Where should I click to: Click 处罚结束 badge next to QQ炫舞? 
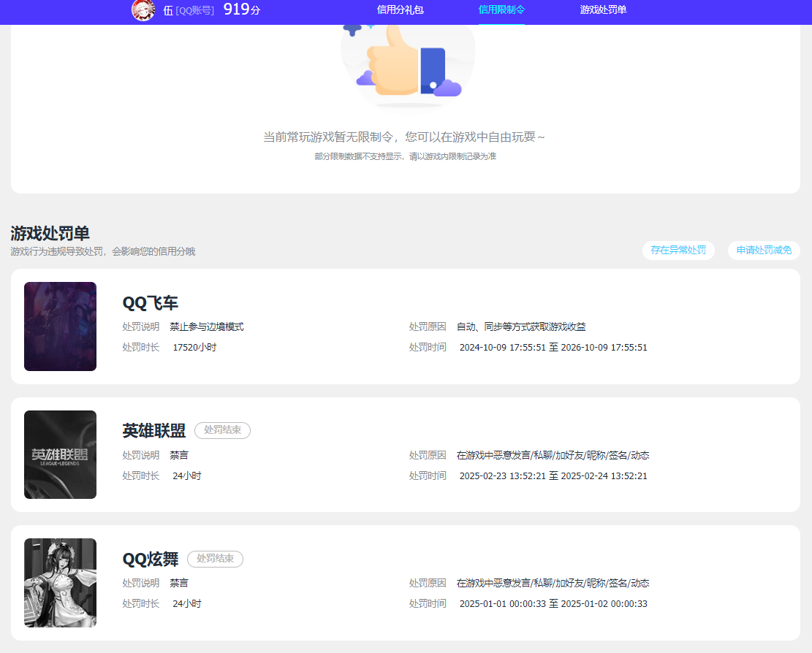[x=215, y=559]
